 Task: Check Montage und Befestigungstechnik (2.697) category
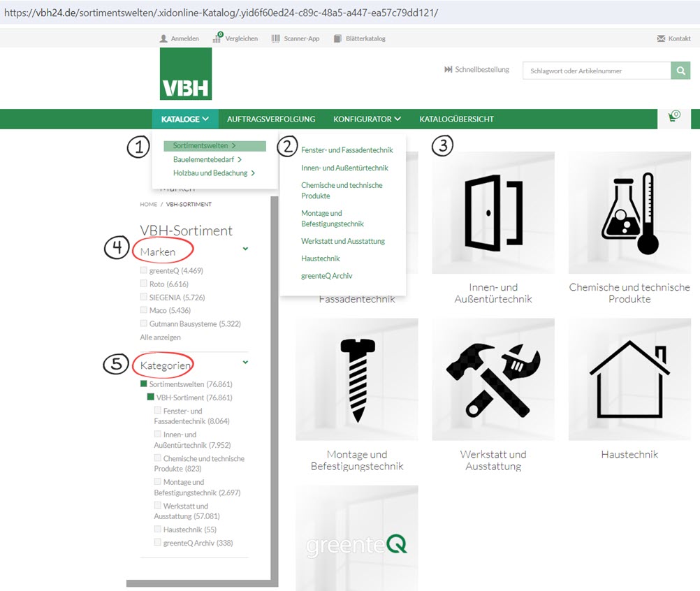point(158,481)
